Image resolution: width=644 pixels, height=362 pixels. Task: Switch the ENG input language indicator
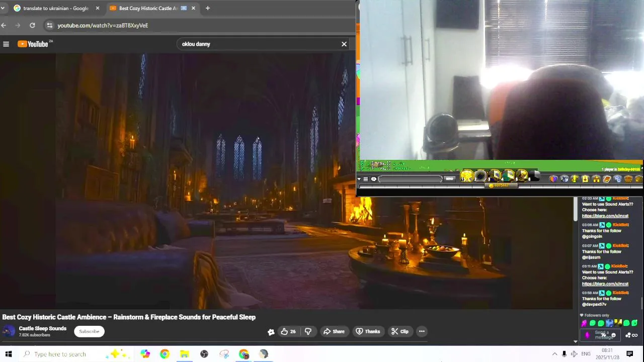[586, 354]
